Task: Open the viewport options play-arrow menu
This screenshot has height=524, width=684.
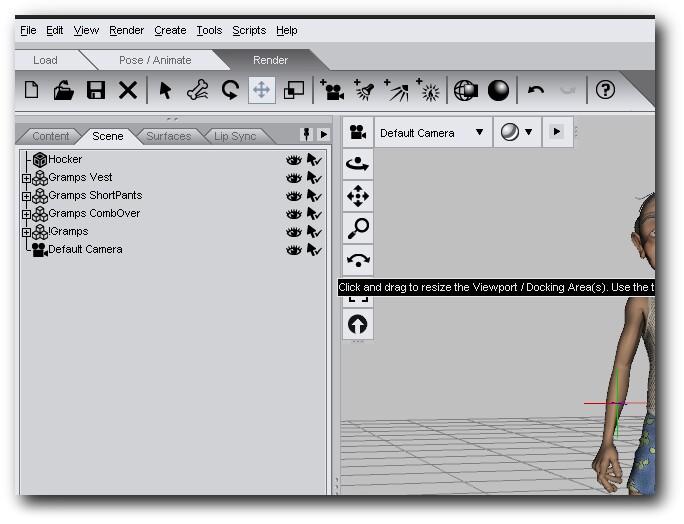Action: click(557, 132)
